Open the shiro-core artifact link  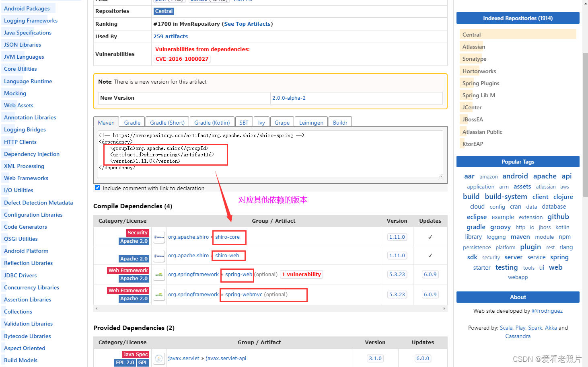pyautogui.click(x=227, y=237)
